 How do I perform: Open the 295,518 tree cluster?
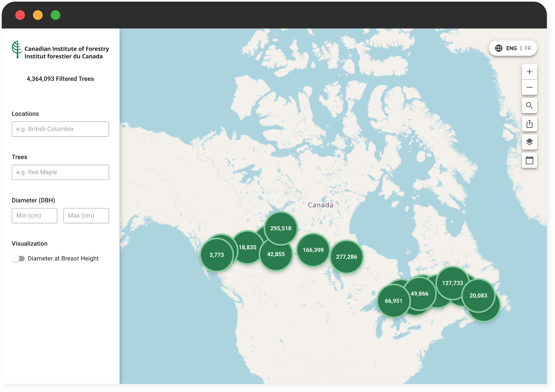281,228
